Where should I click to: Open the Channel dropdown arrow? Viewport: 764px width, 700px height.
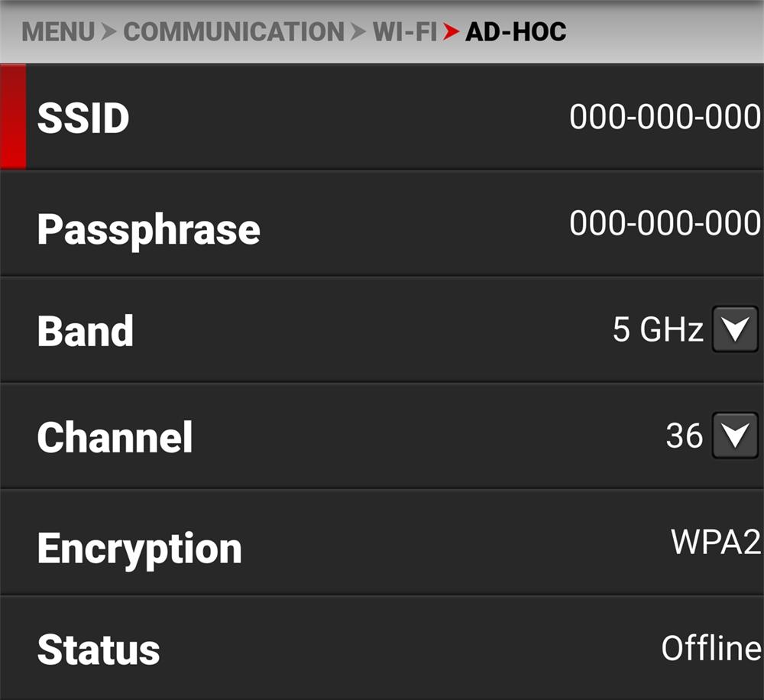(x=735, y=436)
